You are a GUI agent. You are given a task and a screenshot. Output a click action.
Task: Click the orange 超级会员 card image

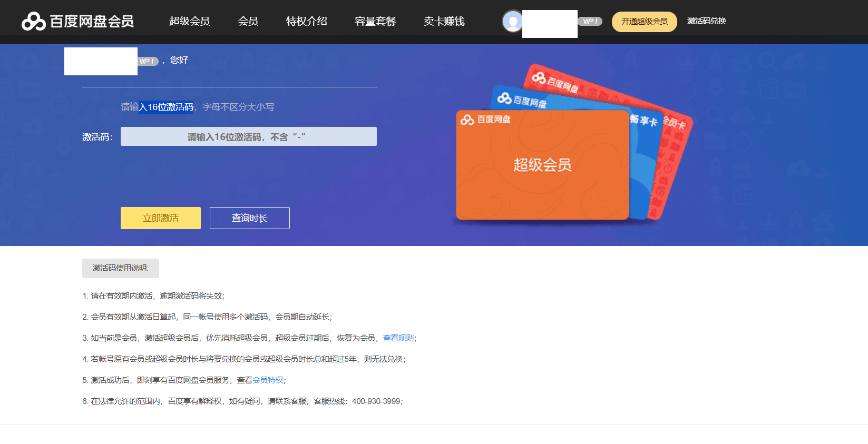pyautogui.click(x=542, y=165)
